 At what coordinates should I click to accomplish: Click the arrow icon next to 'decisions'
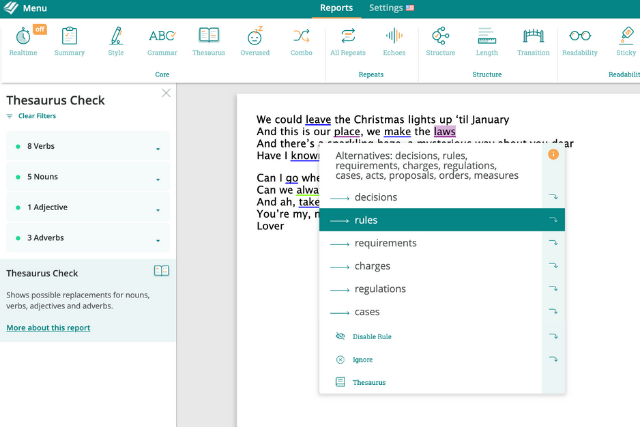tap(553, 197)
